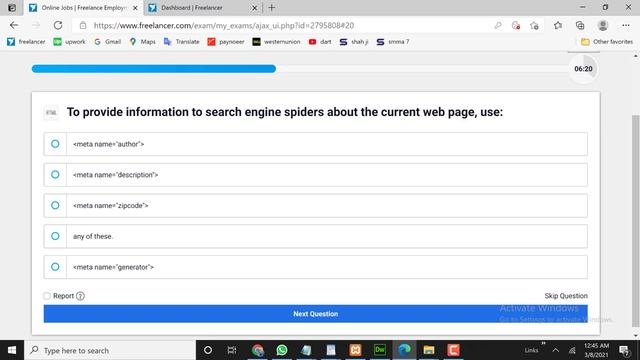This screenshot has width=640, height=360.
Task: Open the Collections icon
Action: [580, 25]
